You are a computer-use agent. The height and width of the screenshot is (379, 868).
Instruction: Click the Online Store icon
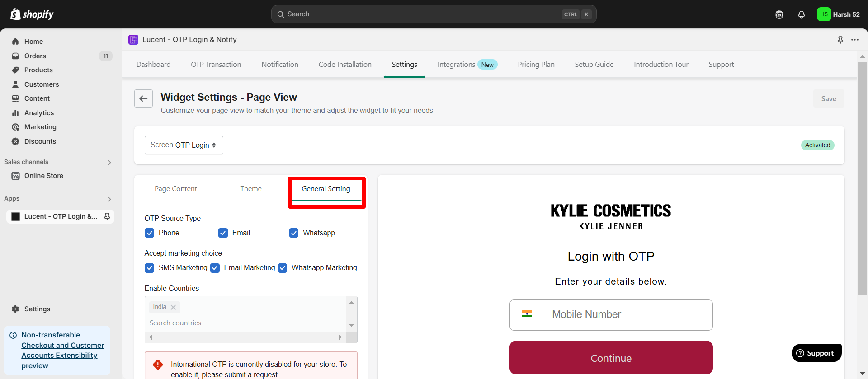point(15,176)
